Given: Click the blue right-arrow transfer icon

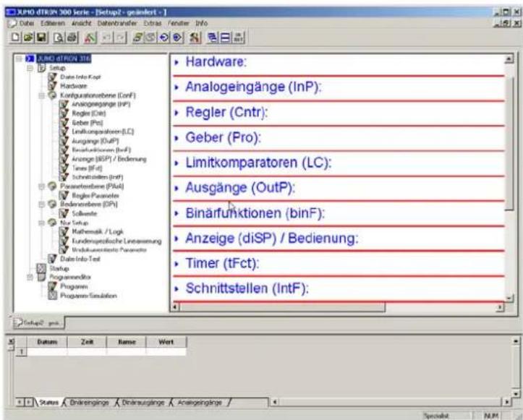Looking at the screenshot, I should (177, 38).
